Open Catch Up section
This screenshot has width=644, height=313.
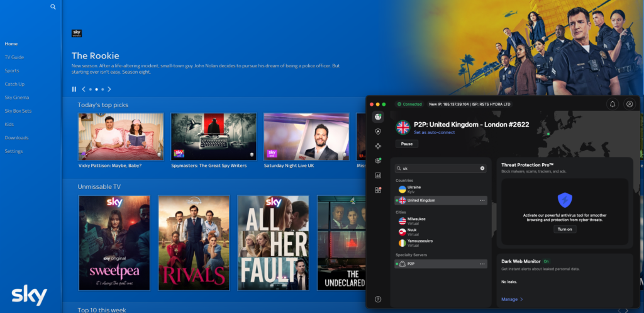15,84
